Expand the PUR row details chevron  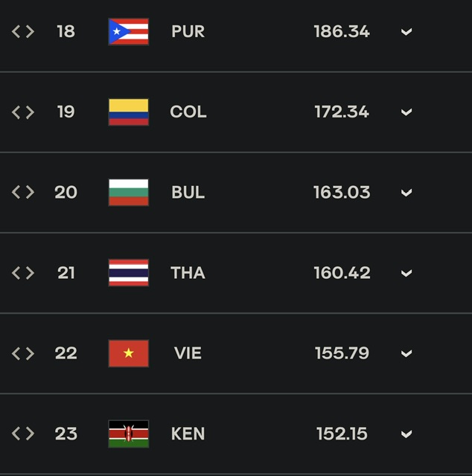(x=406, y=32)
